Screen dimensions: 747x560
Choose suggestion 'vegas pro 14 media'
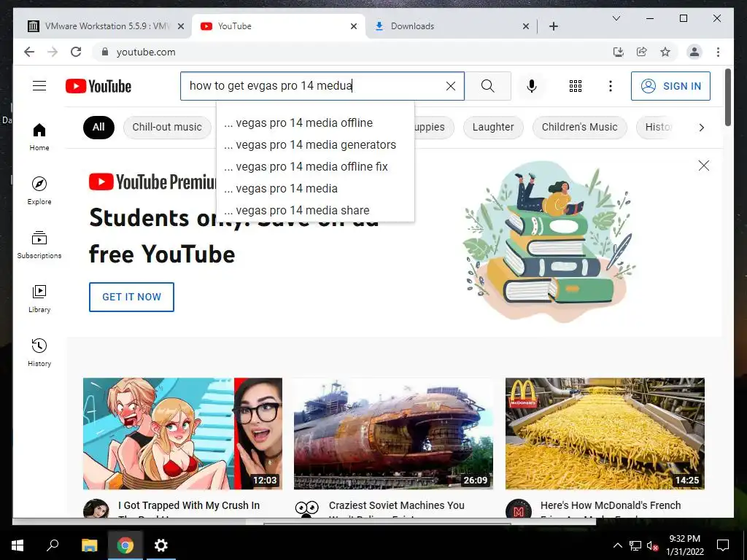pyautogui.click(x=315, y=189)
